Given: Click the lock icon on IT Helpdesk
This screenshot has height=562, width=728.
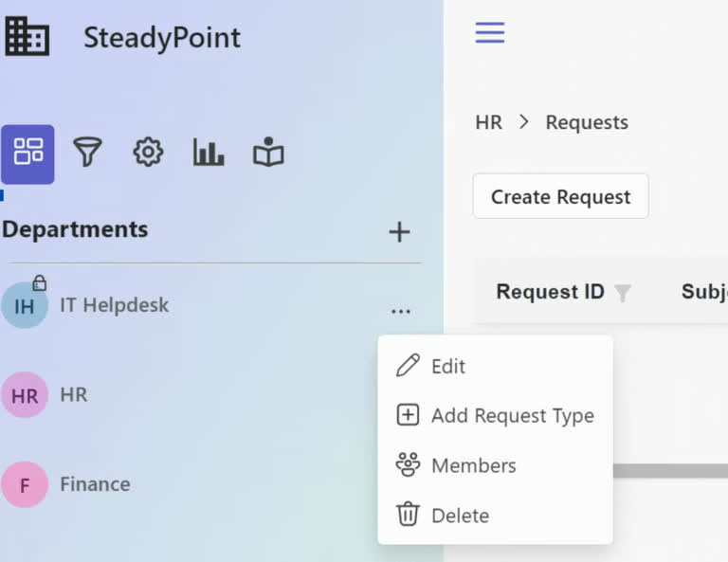Looking at the screenshot, I should coord(40,282).
